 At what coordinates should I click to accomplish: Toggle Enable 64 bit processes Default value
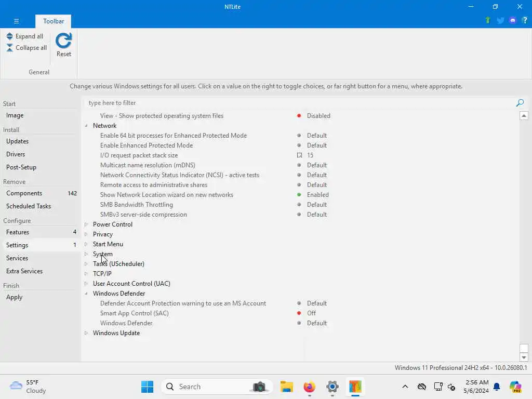(317, 136)
